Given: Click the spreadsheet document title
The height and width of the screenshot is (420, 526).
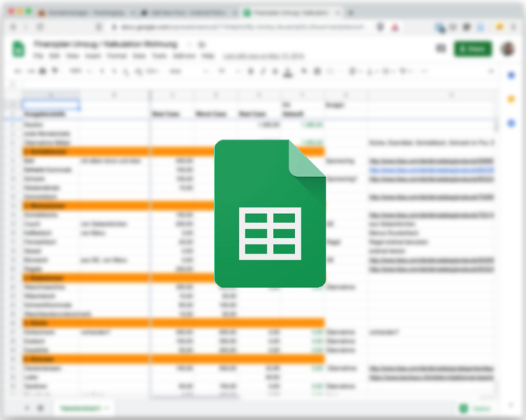Looking at the screenshot, I should click(105, 44).
